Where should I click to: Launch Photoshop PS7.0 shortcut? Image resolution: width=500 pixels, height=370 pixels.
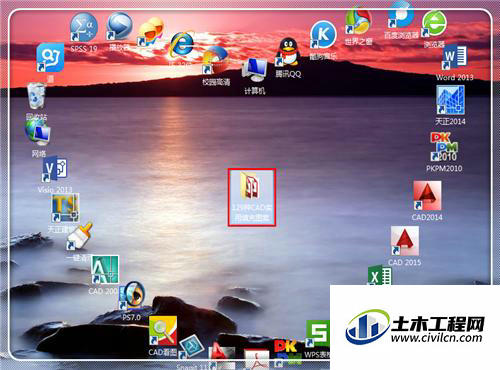132,295
